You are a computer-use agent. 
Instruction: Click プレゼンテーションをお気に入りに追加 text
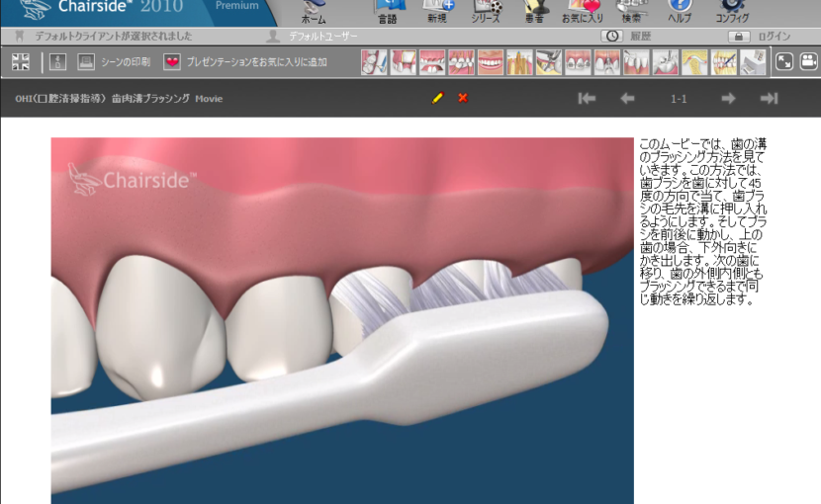tap(256, 61)
